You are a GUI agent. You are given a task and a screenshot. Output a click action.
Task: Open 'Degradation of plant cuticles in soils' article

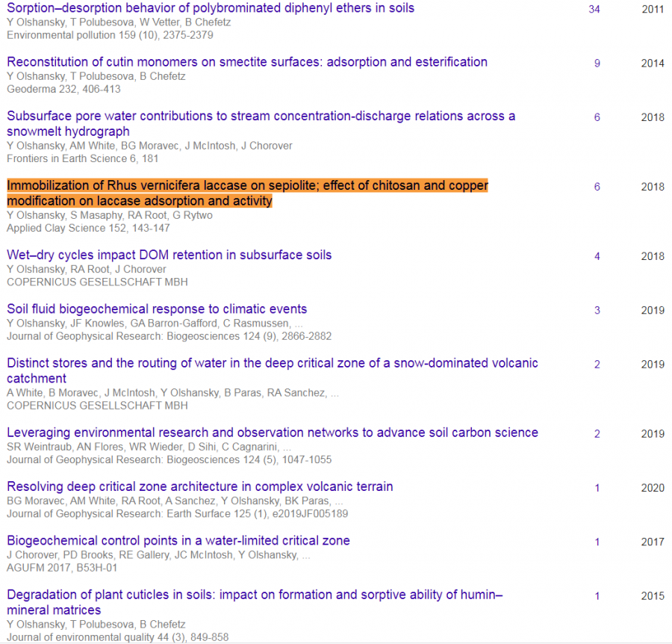(255, 602)
